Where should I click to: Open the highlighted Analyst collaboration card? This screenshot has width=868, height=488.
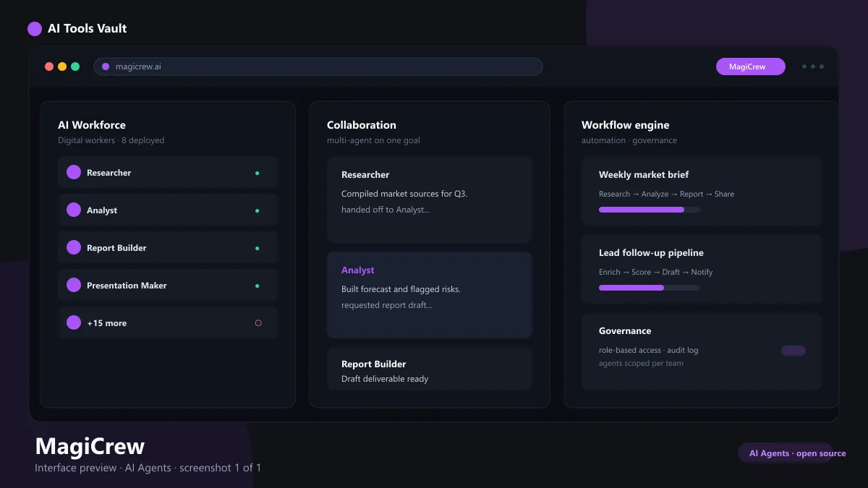tap(430, 295)
